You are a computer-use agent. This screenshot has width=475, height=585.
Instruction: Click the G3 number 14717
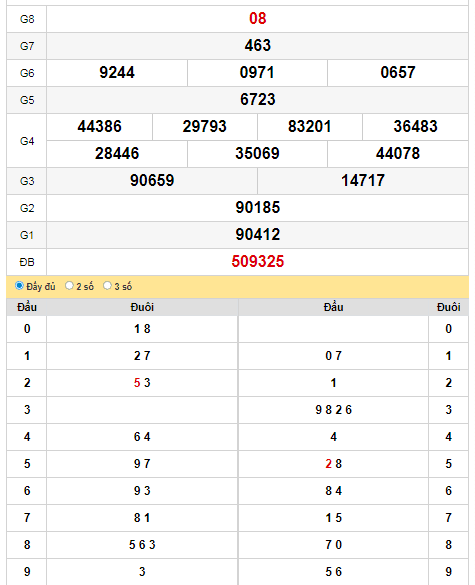pos(363,181)
